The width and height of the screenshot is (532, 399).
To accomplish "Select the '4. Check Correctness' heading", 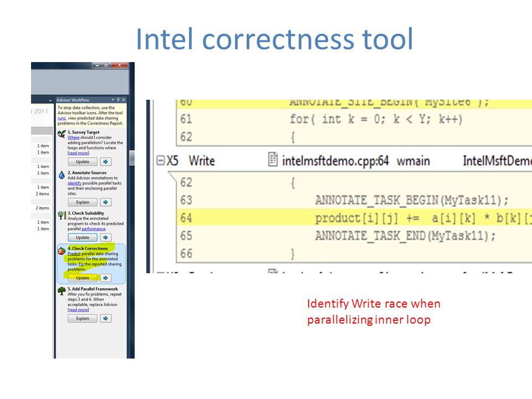I will [x=88, y=248].
